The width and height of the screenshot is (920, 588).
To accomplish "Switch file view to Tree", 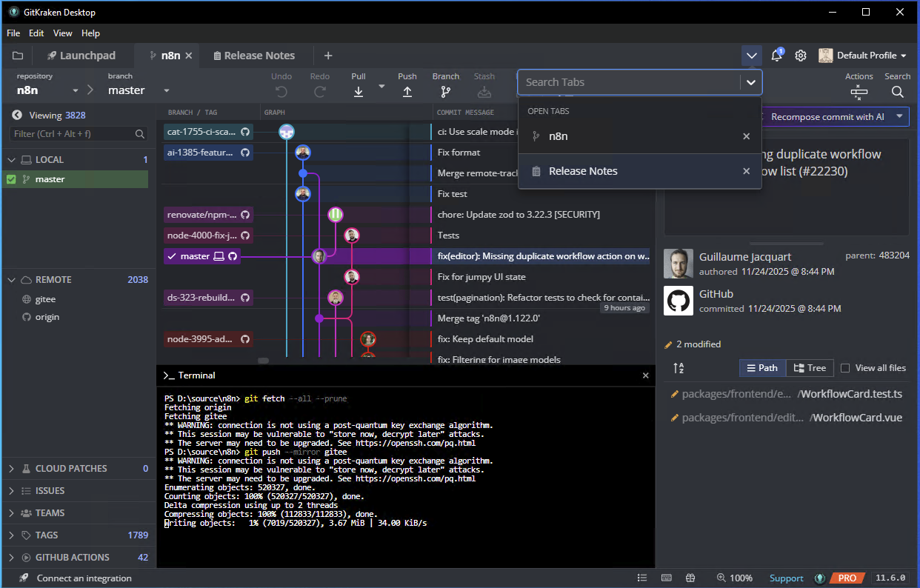I will pos(810,368).
